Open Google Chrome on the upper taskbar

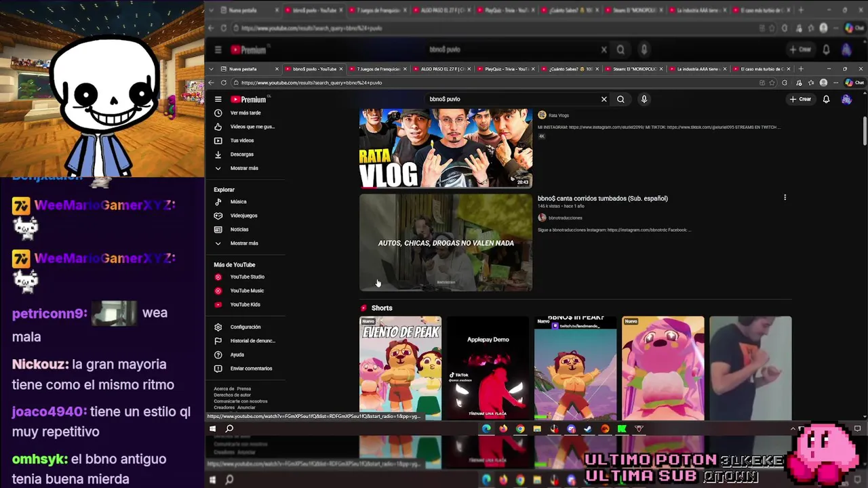pos(520,428)
